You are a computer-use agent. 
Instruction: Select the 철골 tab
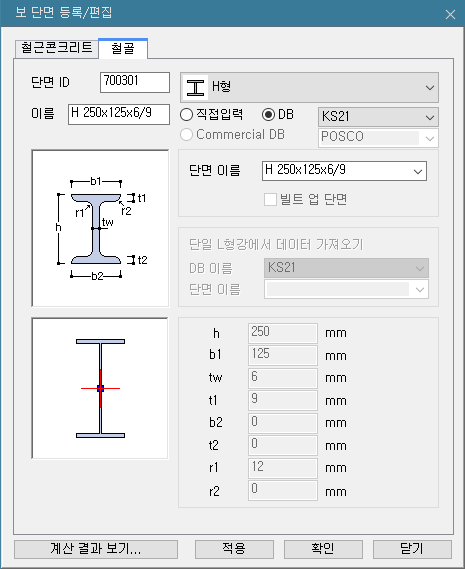123,48
